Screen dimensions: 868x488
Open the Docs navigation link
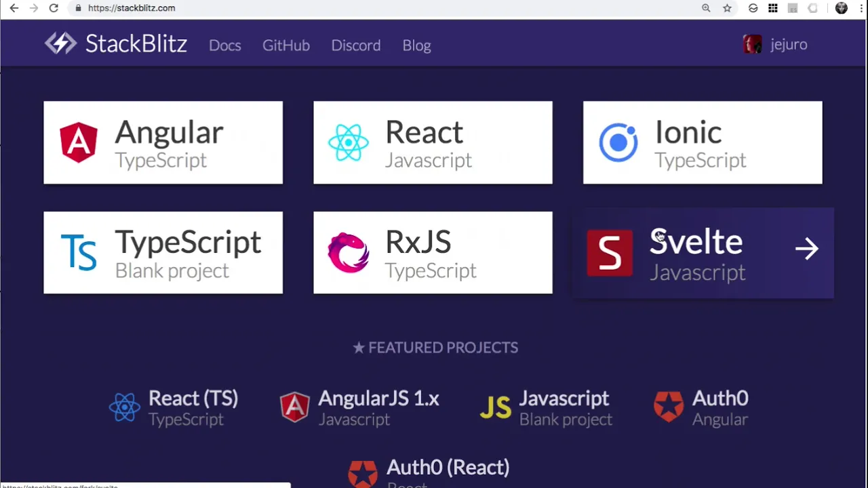point(225,45)
